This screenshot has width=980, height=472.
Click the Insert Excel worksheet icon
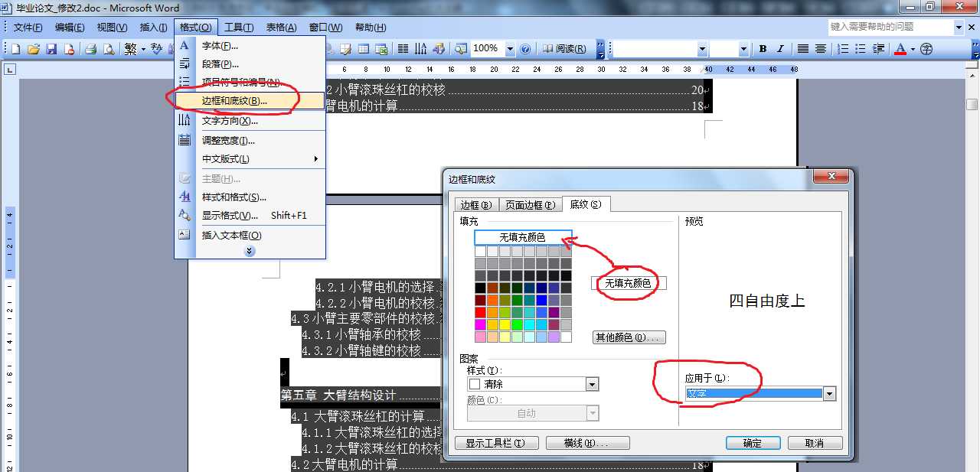click(x=382, y=49)
